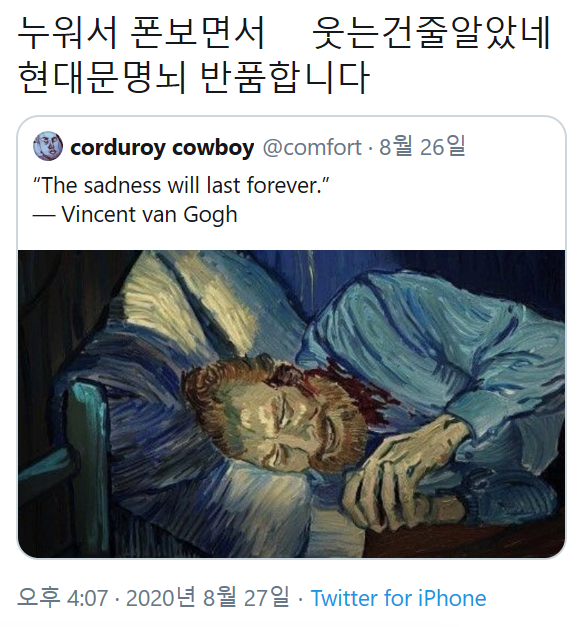580x627 pixels.
Task: Open the Van Gogh painting image
Action: [x=291, y=404]
